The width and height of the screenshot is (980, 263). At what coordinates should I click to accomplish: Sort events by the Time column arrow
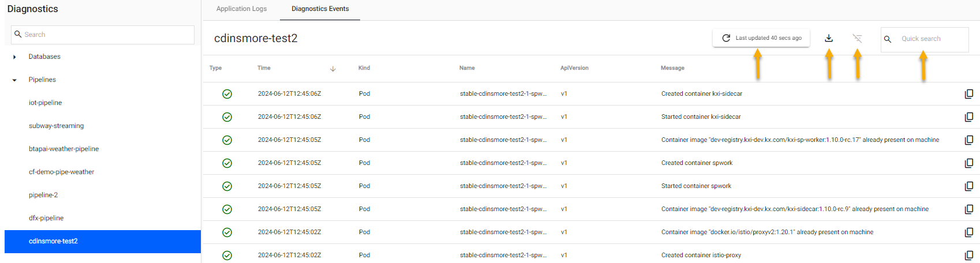332,69
